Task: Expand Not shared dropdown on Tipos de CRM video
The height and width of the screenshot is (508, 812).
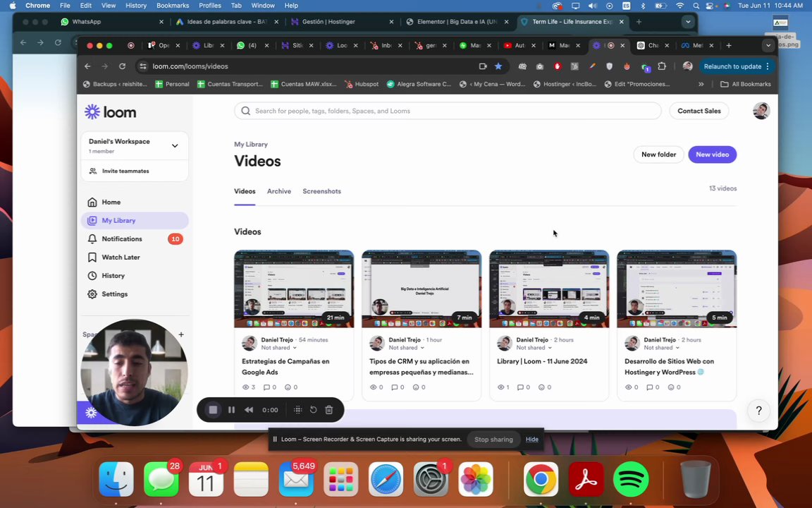Action: point(407,348)
